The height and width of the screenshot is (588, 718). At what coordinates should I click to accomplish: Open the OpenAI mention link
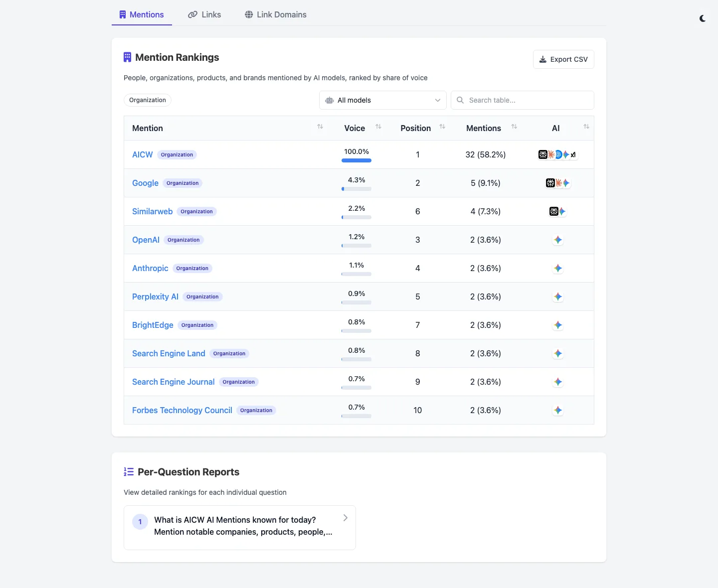[x=146, y=240]
